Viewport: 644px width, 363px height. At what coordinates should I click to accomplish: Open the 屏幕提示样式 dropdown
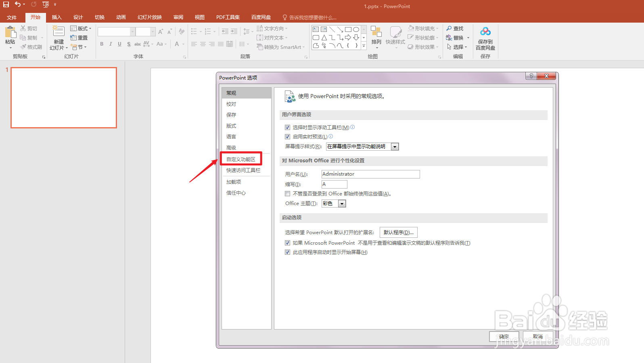(395, 147)
